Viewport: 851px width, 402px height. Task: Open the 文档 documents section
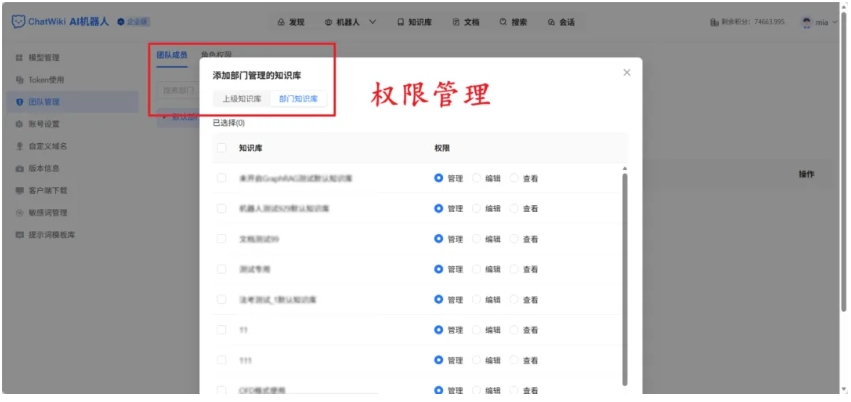coord(466,23)
